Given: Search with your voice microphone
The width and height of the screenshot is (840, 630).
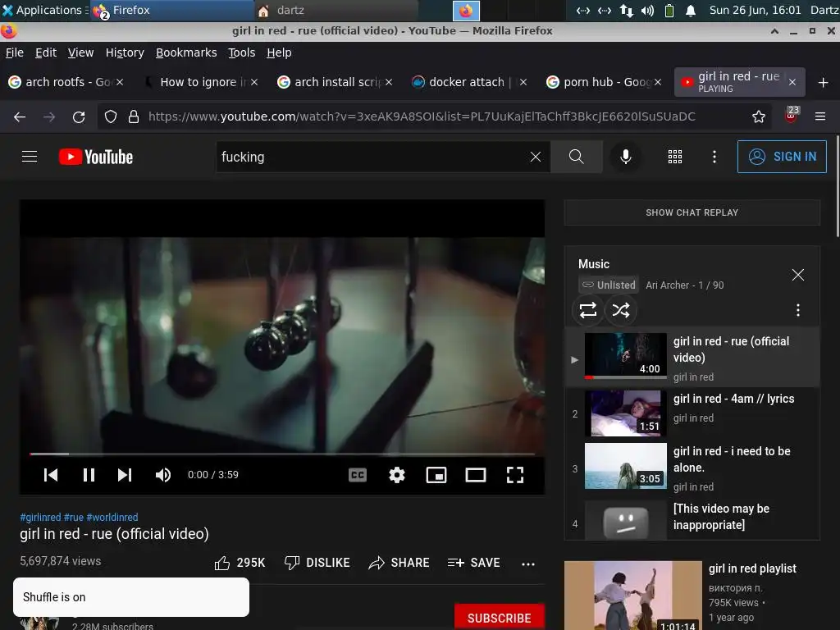Looking at the screenshot, I should 625,157.
